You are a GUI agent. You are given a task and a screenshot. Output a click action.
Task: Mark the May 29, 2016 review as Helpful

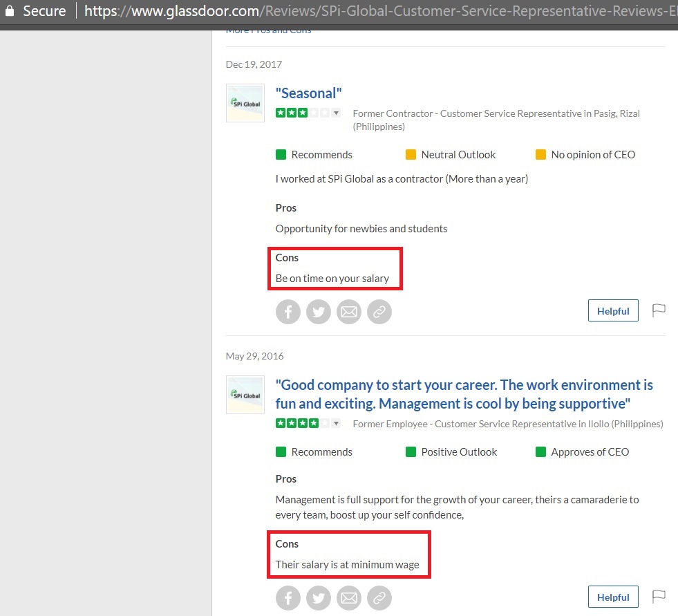(x=613, y=597)
